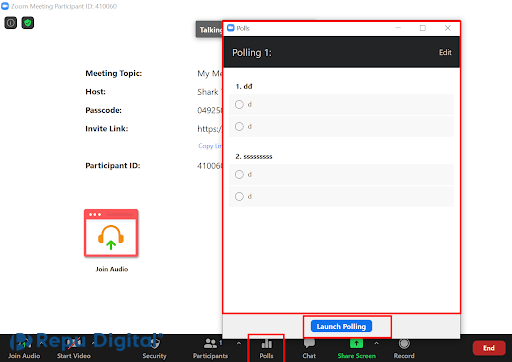This screenshot has height=362, width=512.
Task: Open the Chat panel
Action: tap(309, 348)
